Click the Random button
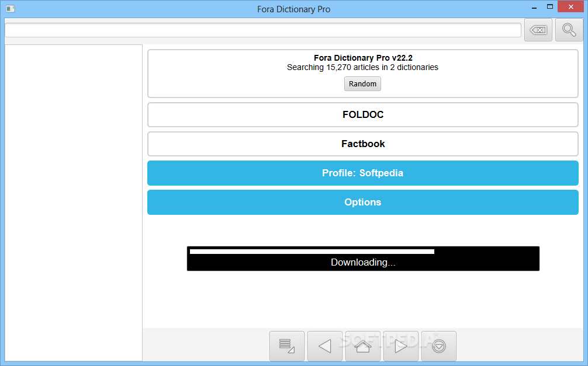Viewport: 588px width, 366px height. [x=362, y=84]
